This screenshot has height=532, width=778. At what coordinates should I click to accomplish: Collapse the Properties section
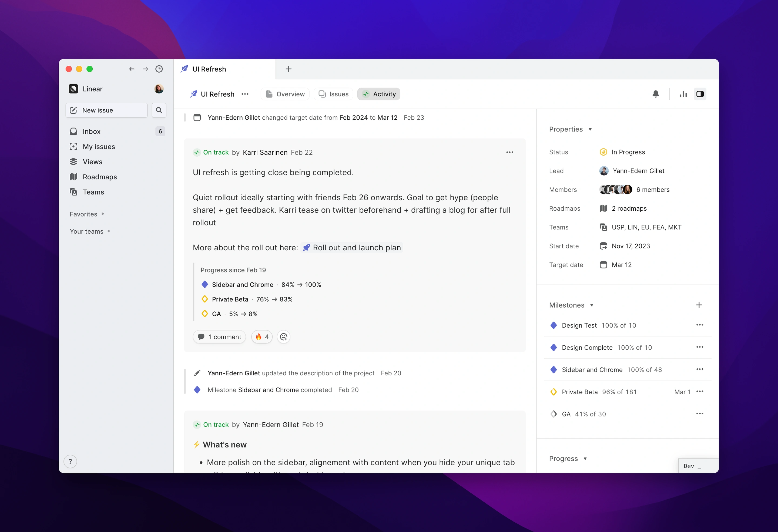(x=571, y=129)
